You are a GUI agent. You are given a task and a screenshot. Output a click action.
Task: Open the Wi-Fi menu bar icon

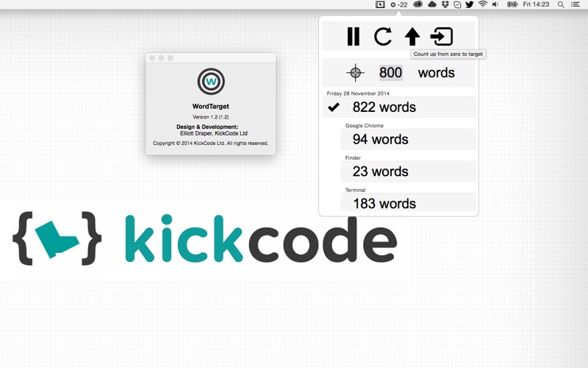[x=483, y=4]
